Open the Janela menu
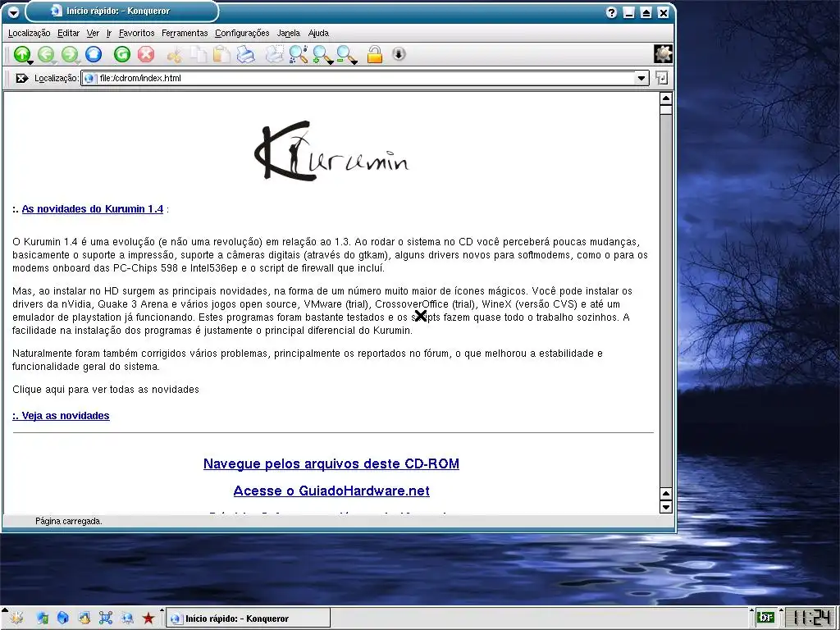 pos(288,33)
